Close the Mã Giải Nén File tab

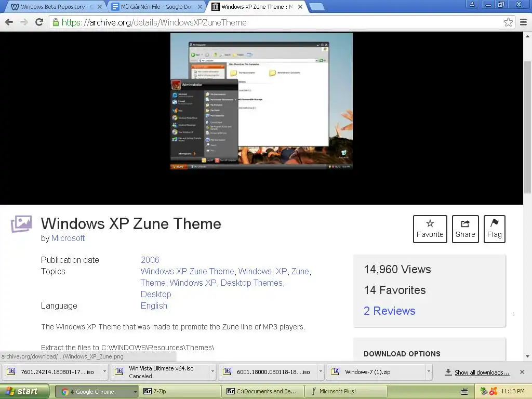click(x=200, y=7)
